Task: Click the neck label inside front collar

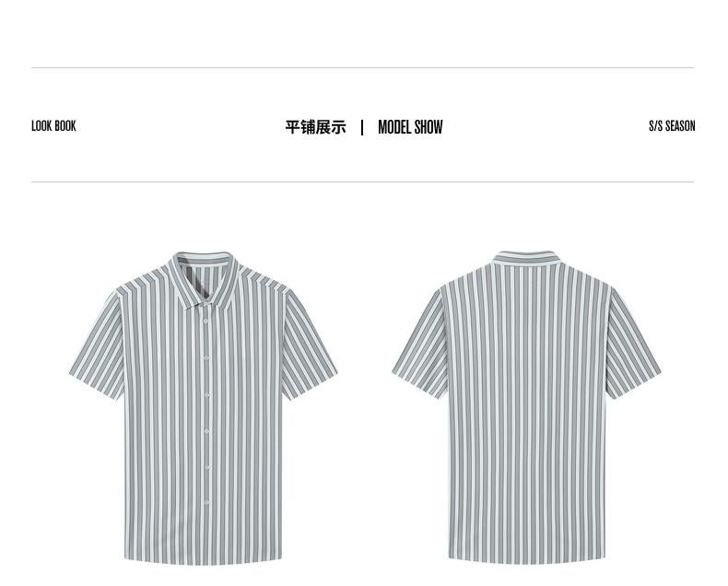Action: pos(203,279)
